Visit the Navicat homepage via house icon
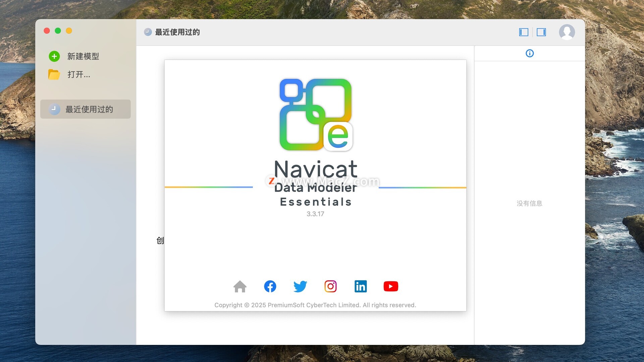The width and height of the screenshot is (644, 362). 240,287
